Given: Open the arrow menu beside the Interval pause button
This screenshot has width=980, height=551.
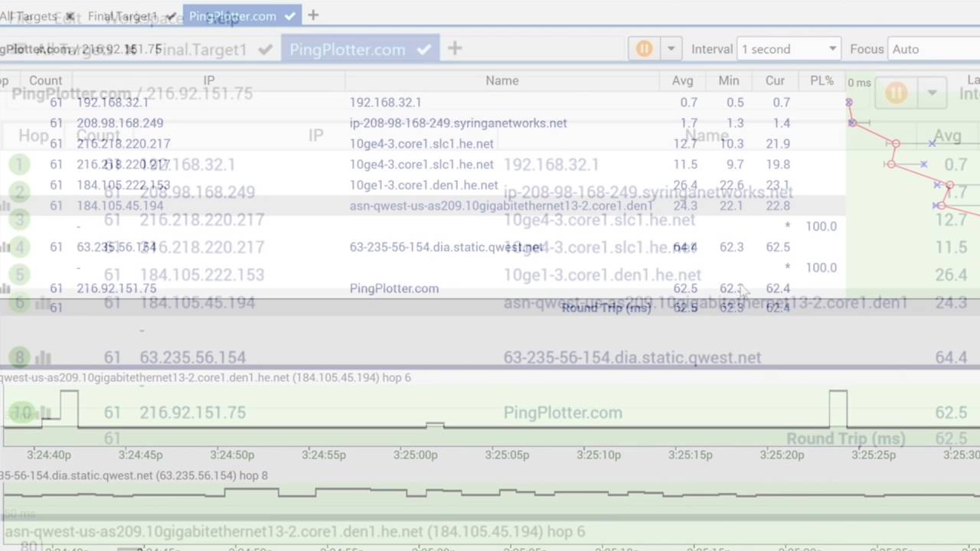Looking at the screenshot, I should [671, 49].
